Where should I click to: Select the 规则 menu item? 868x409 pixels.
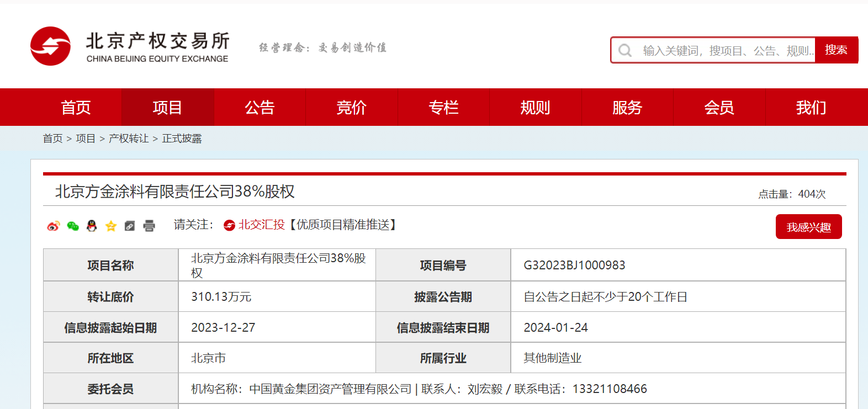pos(535,108)
